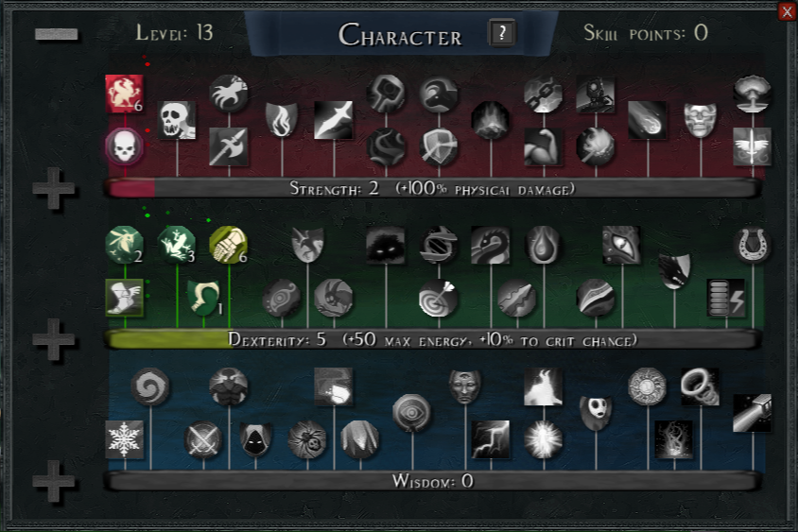
Task: Select the battery energy skill icon
Action: pyautogui.click(x=726, y=298)
